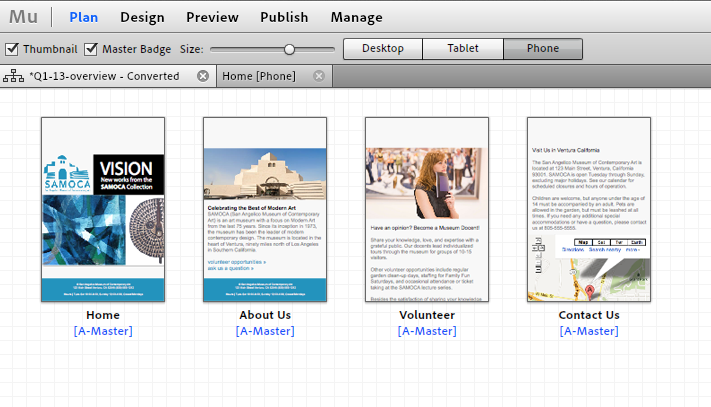Click the Home page title label
Image resolution: width=711 pixels, height=407 pixels.
[103, 315]
